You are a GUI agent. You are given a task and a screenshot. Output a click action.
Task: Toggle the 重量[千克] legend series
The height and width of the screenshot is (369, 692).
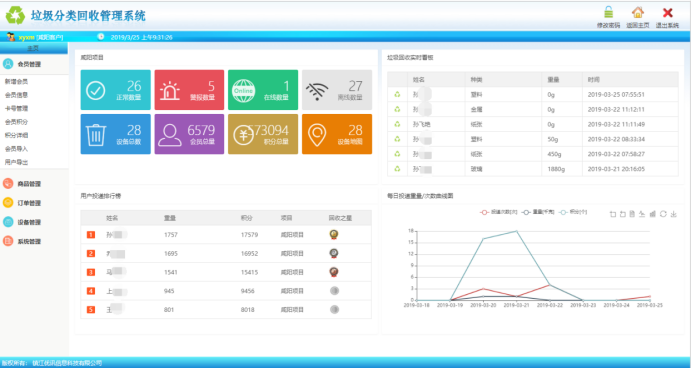pos(538,212)
